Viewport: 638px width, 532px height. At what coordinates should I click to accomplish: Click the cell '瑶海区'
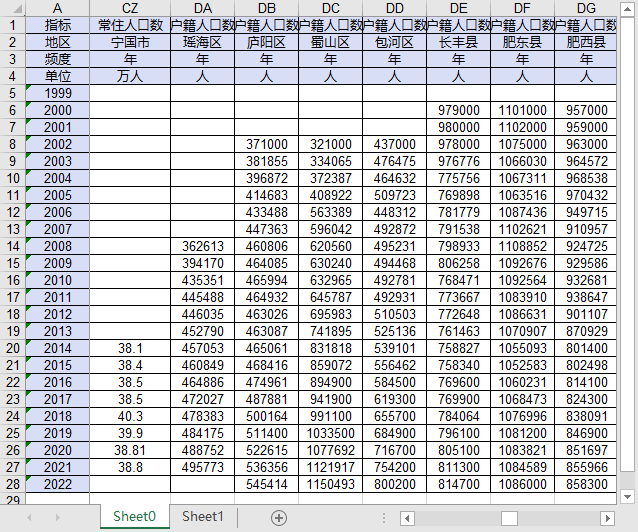[202, 42]
